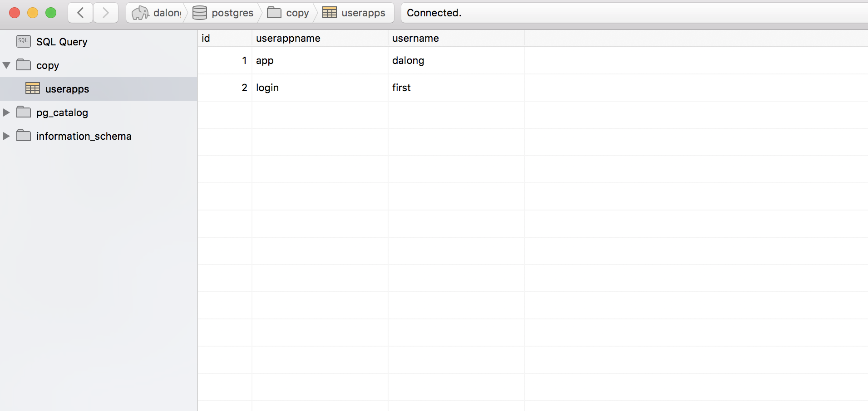Image resolution: width=868 pixels, height=411 pixels.
Task: Click the id column header
Action: pos(225,39)
